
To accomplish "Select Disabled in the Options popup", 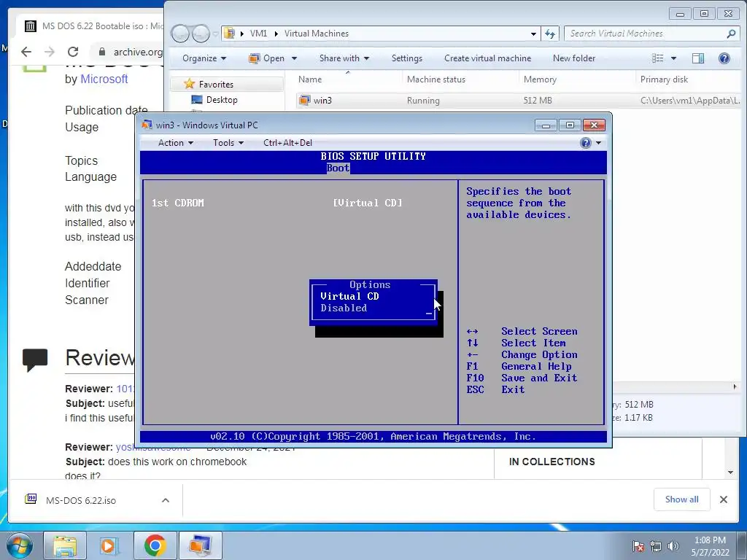I will tap(344, 308).
